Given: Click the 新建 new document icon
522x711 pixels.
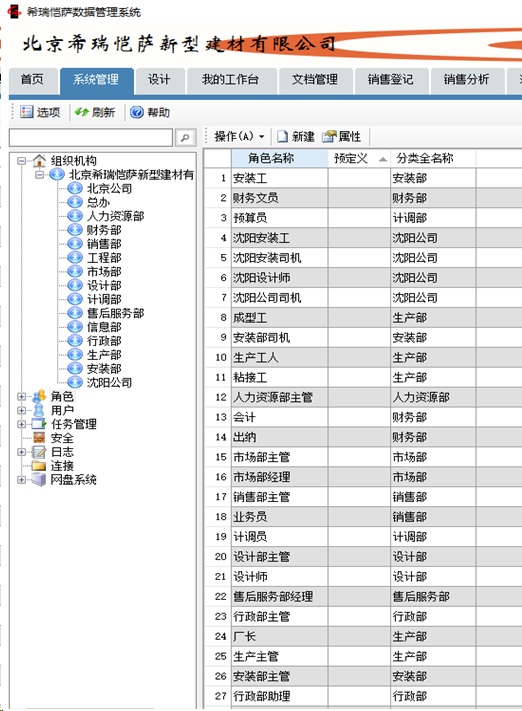Looking at the screenshot, I should tap(283, 136).
